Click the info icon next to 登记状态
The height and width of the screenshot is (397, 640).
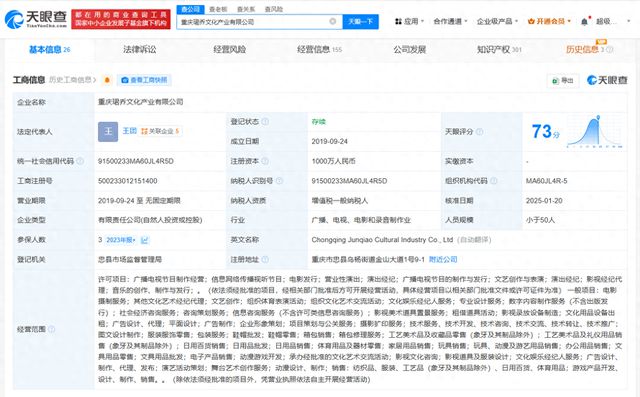click(x=265, y=122)
